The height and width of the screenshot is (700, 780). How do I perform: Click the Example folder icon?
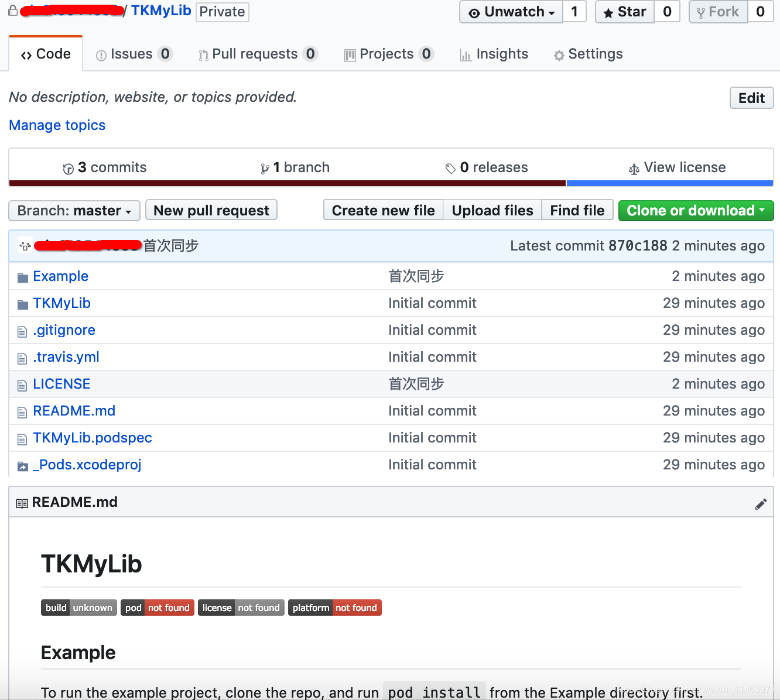(23, 277)
